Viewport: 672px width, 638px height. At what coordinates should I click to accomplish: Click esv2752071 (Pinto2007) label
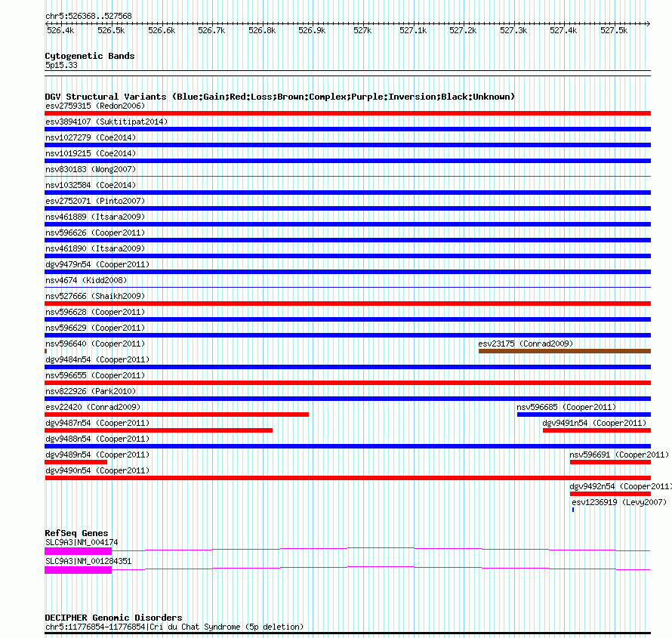95,201
